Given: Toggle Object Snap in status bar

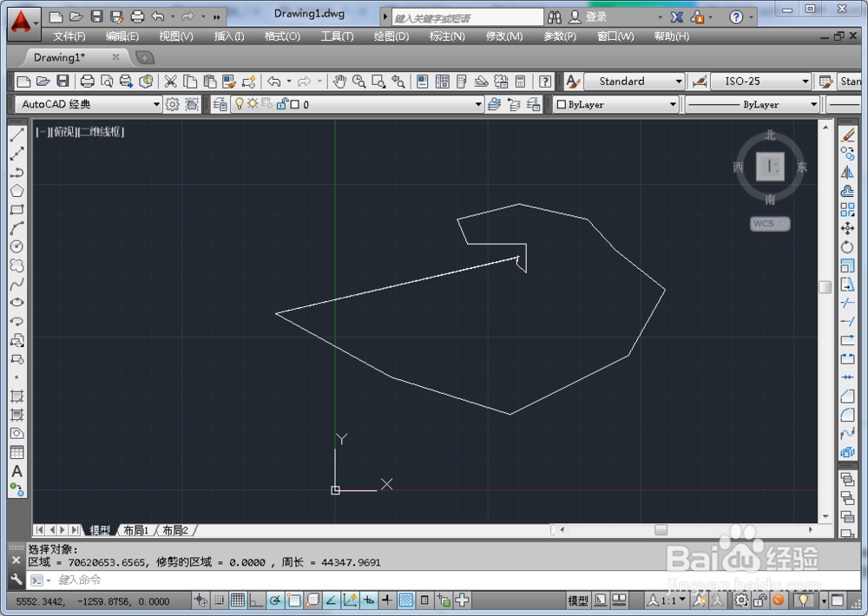Looking at the screenshot, I should pyautogui.click(x=294, y=600).
